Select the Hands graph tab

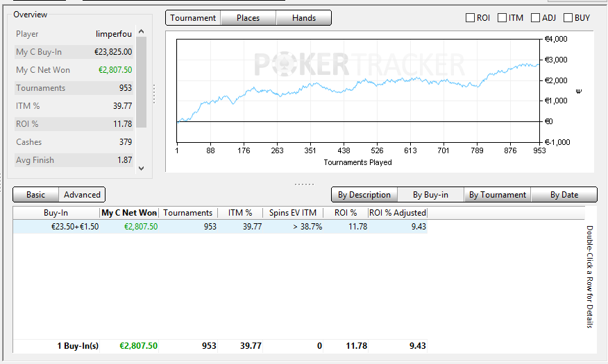point(303,18)
